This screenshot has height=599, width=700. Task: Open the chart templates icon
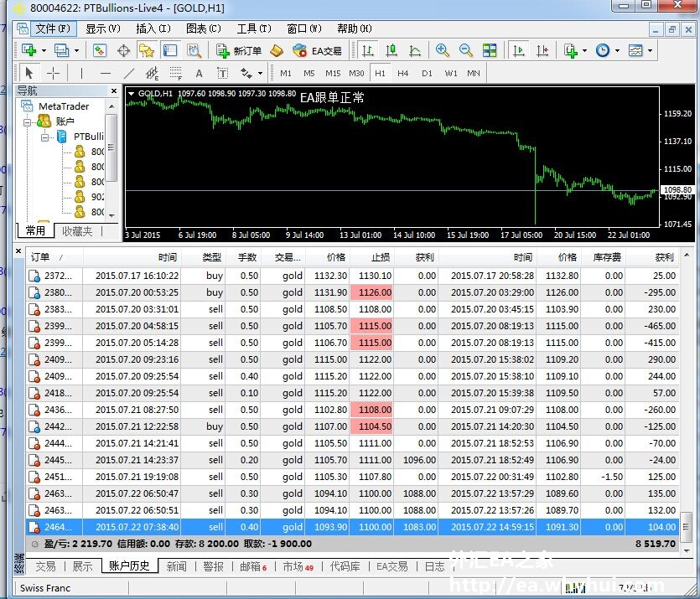point(635,50)
